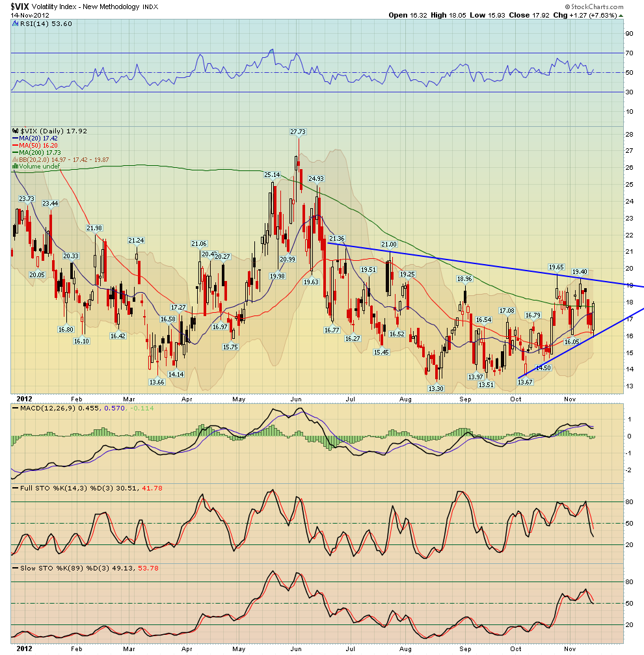Click the 21.36 June price marker

tap(336, 239)
